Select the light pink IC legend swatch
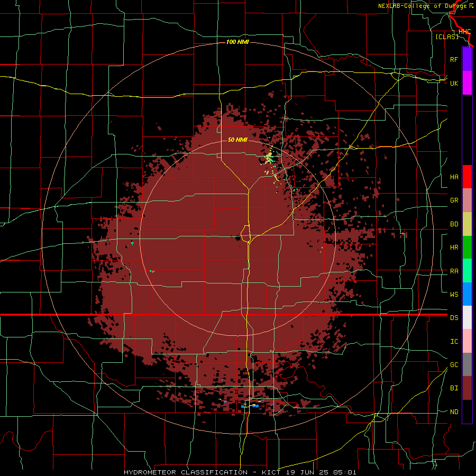Image resolution: width=476 pixels, height=476 pixels. (467, 341)
